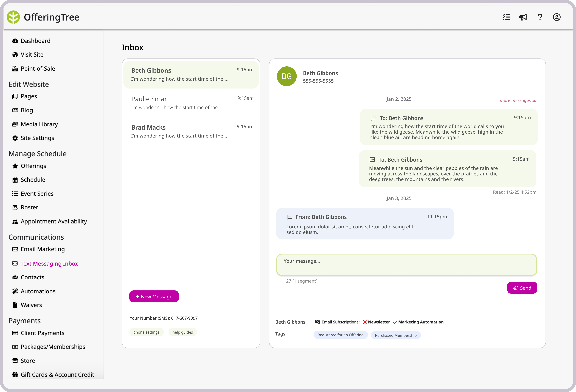Click the New Message button
The width and height of the screenshot is (576, 392).
pyautogui.click(x=154, y=296)
